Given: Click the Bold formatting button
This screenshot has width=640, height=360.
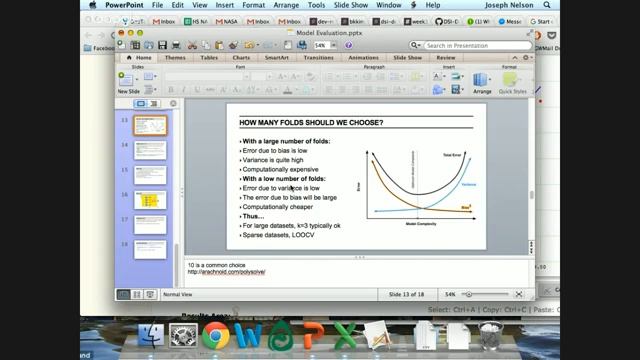Looking at the screenshot, I should 171,90.
